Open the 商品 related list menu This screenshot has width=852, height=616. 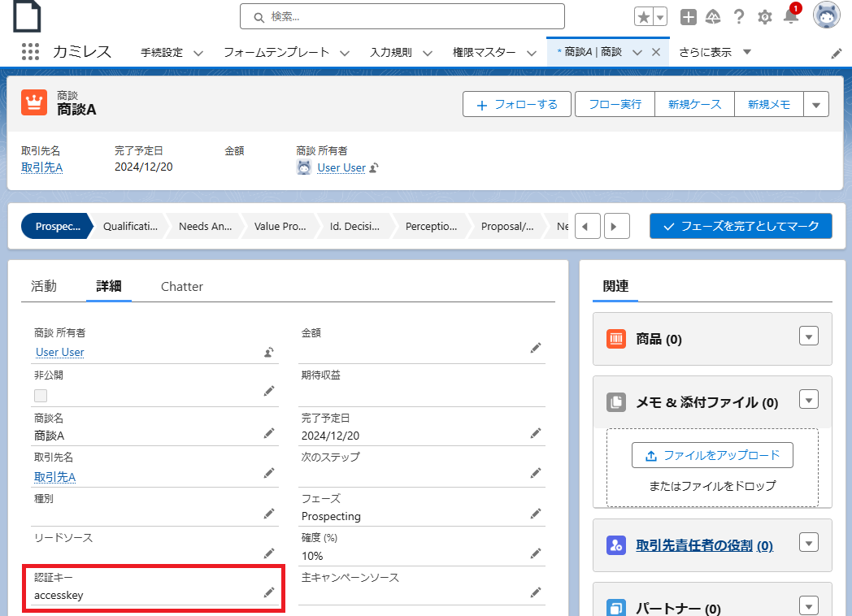809,336
